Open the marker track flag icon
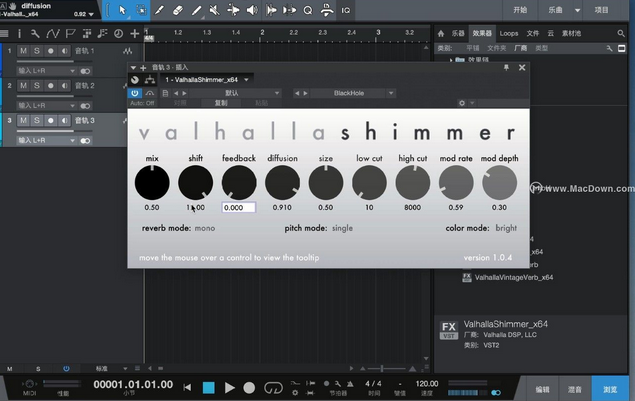 tap(70, 34)
